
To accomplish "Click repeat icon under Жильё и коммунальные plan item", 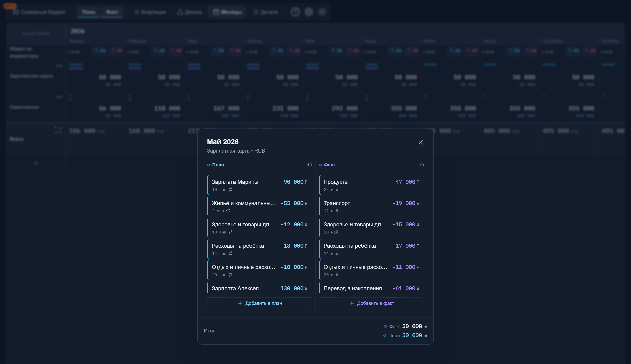I will pos(228,211).
